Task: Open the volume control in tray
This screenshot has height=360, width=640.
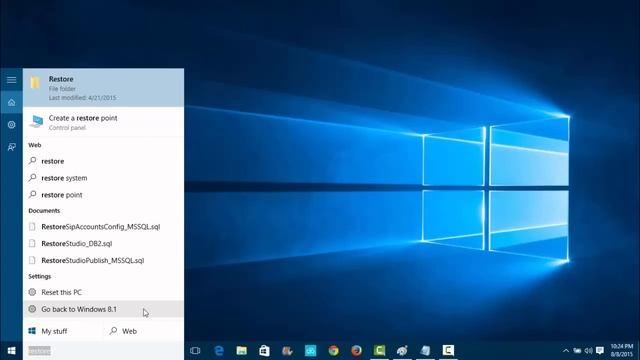Action: click(x=588, y=351)
